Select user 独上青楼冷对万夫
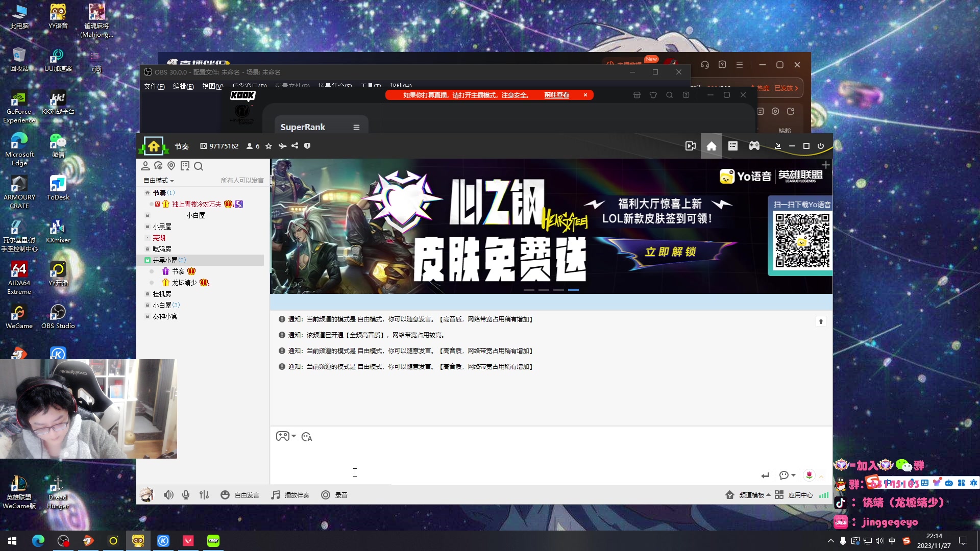Screen dimensions: 980x551 point(197,204)
